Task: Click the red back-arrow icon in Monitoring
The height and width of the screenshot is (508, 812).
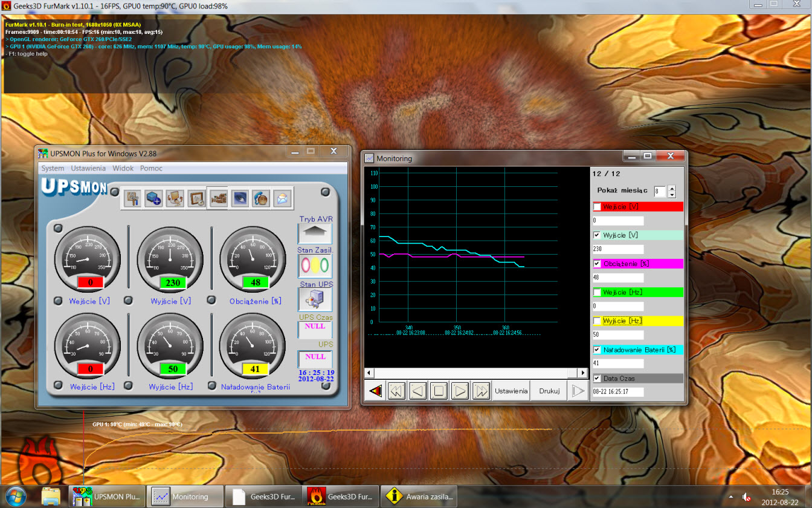Action: pyautogui.click(x=375, y=391)
